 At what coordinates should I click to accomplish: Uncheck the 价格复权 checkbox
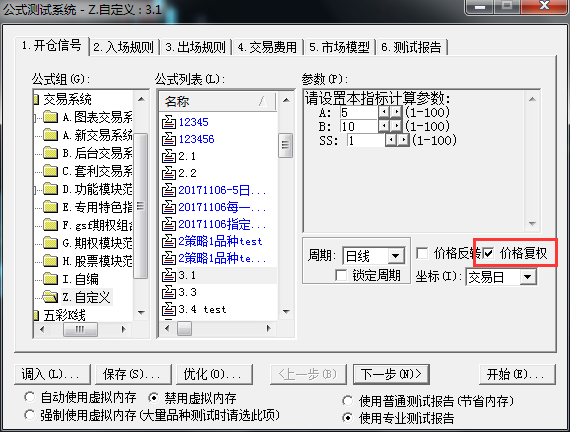(x=488, y=253)
